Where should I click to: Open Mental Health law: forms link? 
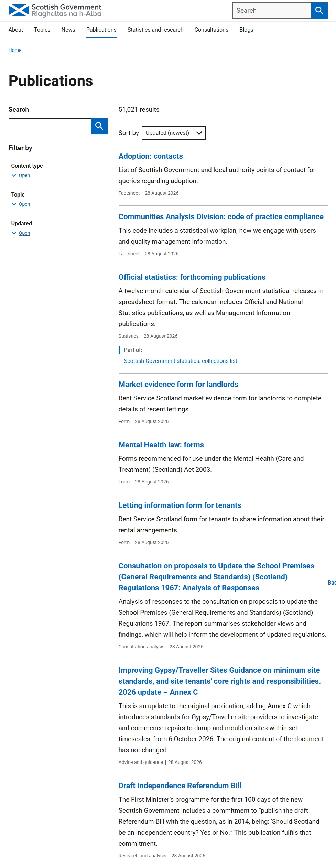point(161,445)
